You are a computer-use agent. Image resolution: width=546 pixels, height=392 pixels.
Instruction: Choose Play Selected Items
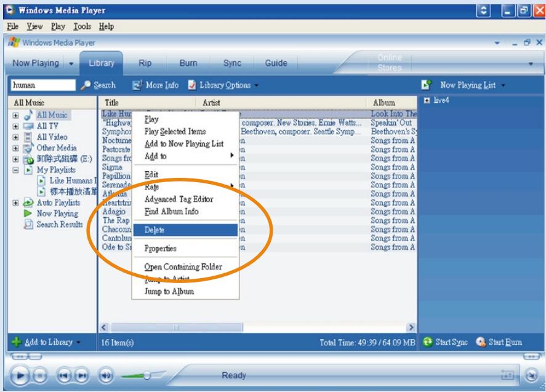(x=186, y=131)
